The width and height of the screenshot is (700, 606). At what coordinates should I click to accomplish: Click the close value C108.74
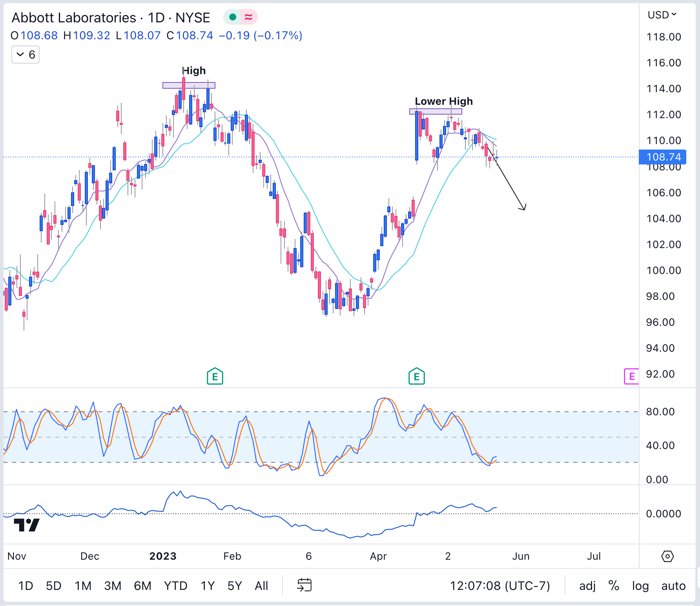click(x=190, y=36)
